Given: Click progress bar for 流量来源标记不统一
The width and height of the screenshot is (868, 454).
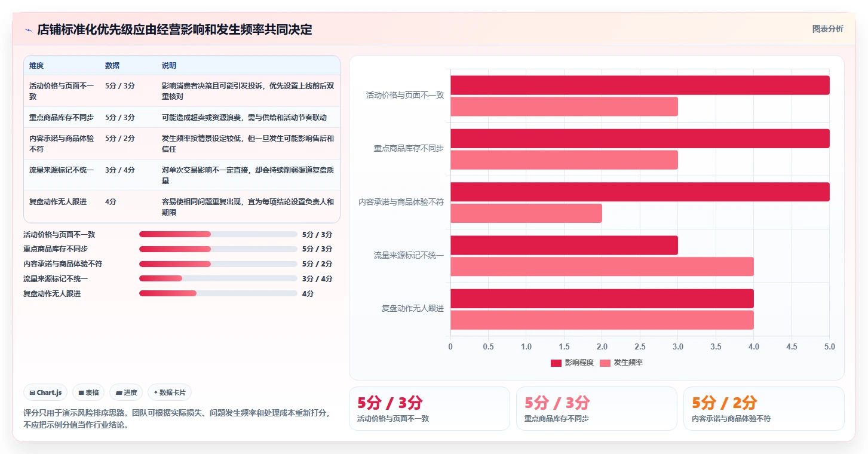Looking at the screenshot, I should [218, 278].
